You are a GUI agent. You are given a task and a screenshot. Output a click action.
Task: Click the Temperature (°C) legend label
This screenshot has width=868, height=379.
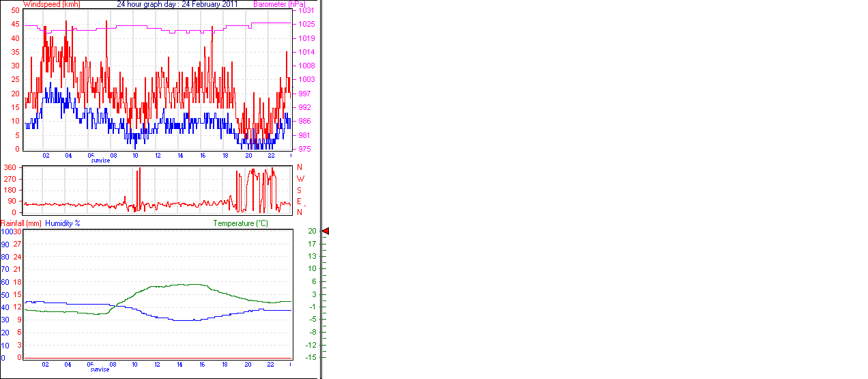click(x=240, y=223)
